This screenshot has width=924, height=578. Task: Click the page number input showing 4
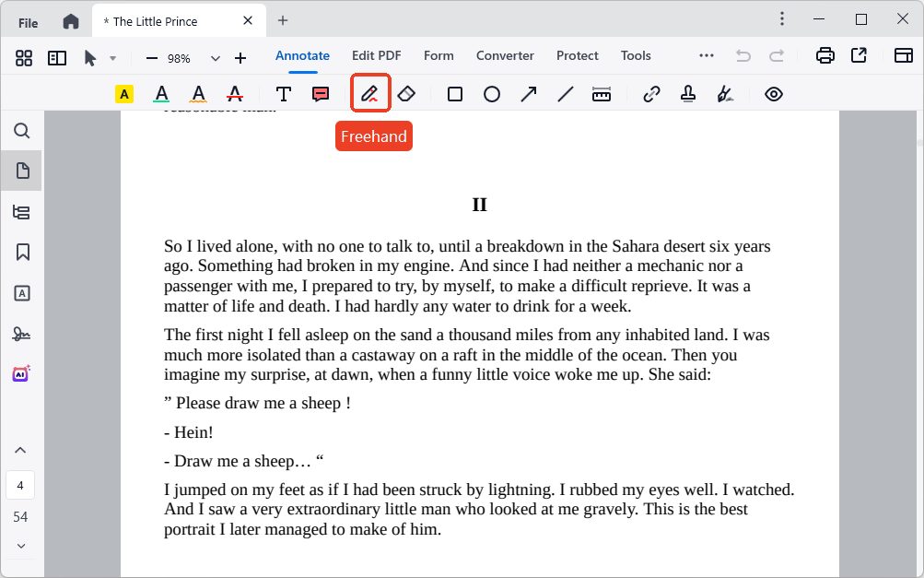click(21, 485)
